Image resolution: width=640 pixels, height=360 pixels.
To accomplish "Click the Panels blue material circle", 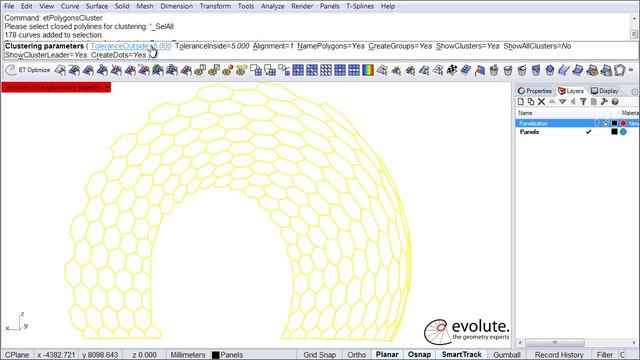I will (x=623, y=132).
